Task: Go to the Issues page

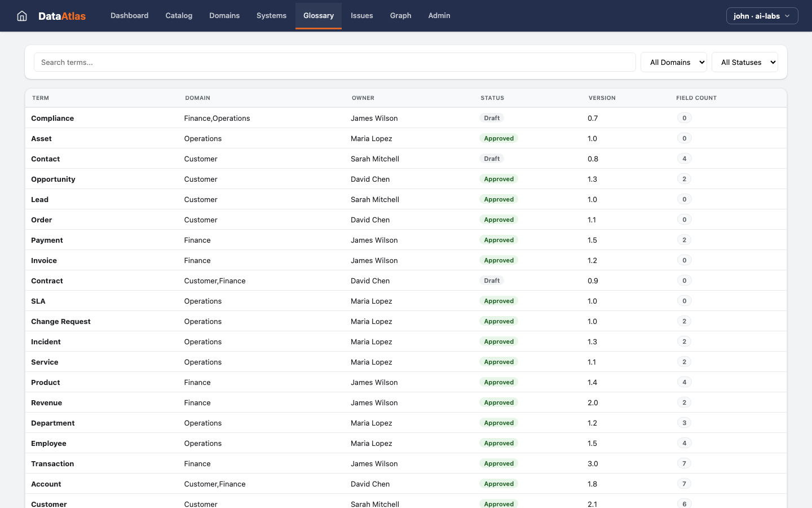Action: coord(361,15)
